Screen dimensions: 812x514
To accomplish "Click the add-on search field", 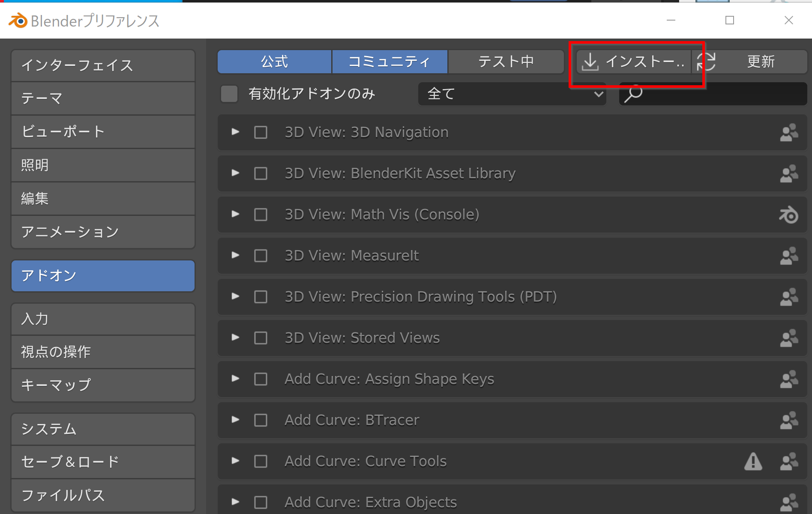I will [713, 94].
